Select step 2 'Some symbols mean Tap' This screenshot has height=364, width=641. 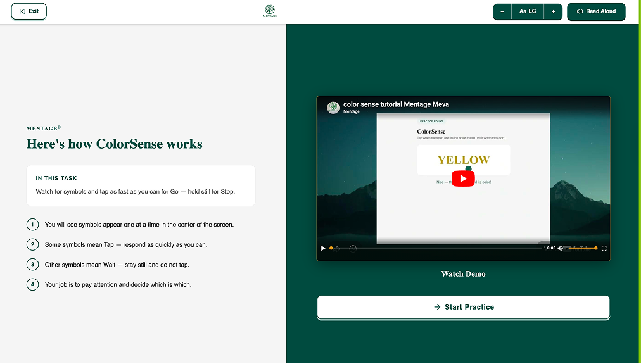click(117, 245)
